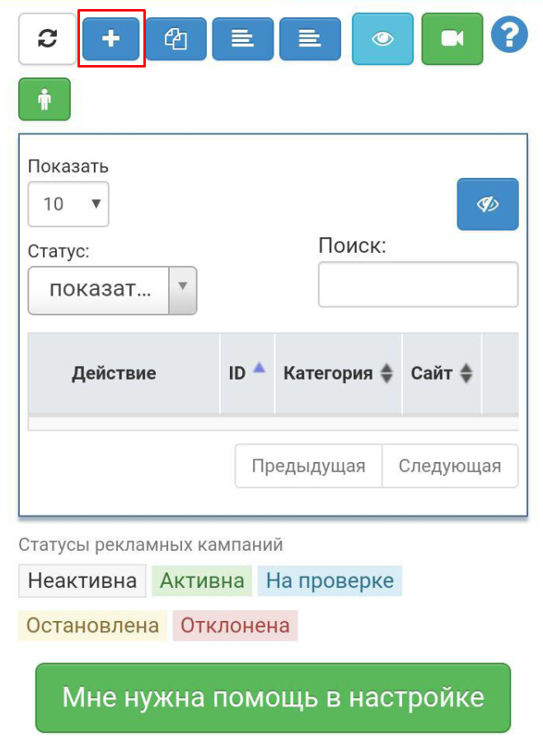Sort table by Сайт column
The width and height of the screenshot is (543, 756).
pyautogui.click(x=442, y=373)
